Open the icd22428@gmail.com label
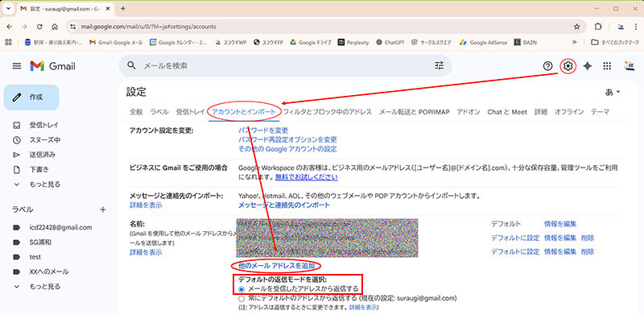 pyautogui.click(x=61, y=227)
